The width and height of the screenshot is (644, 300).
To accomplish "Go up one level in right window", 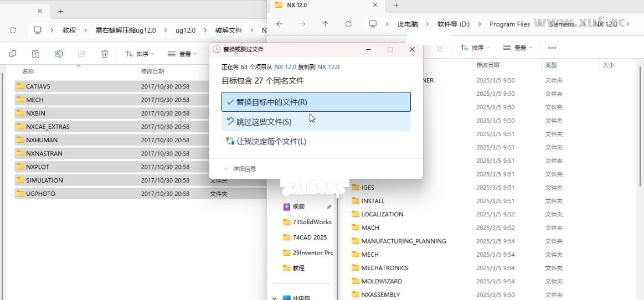I will pyautogui.click(x=325, y=24).
